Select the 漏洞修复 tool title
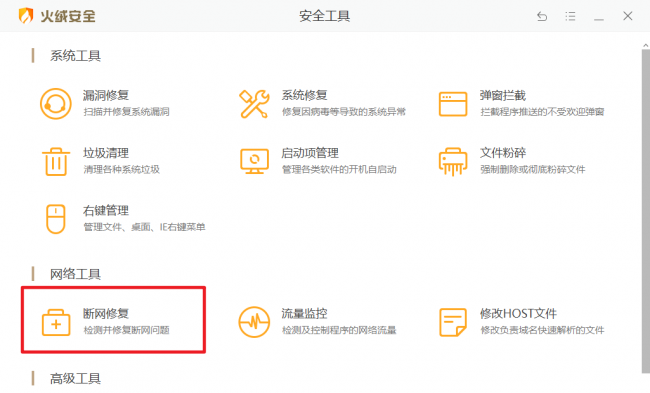This screenshot has width=650, height=393. click(106, 95)
